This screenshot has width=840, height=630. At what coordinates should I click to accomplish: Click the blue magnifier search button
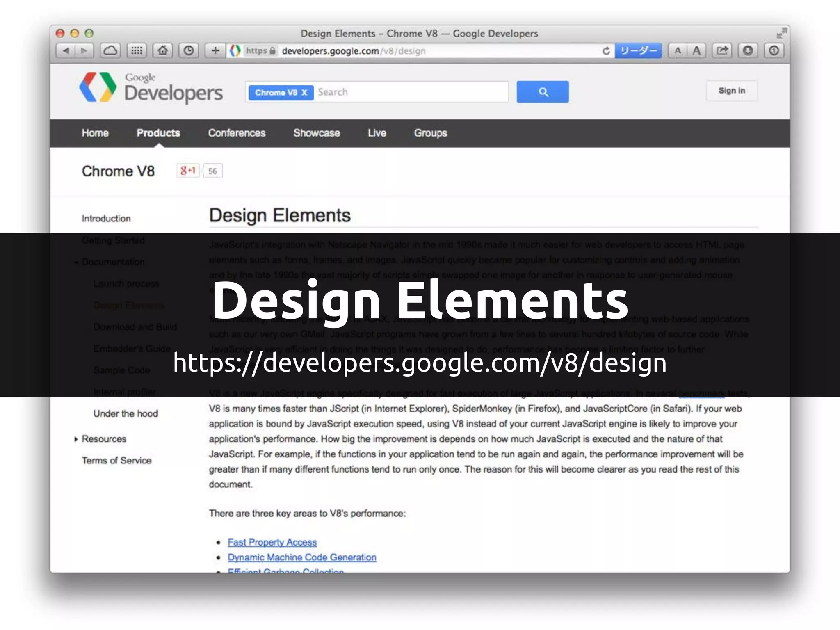coord(543,92)
